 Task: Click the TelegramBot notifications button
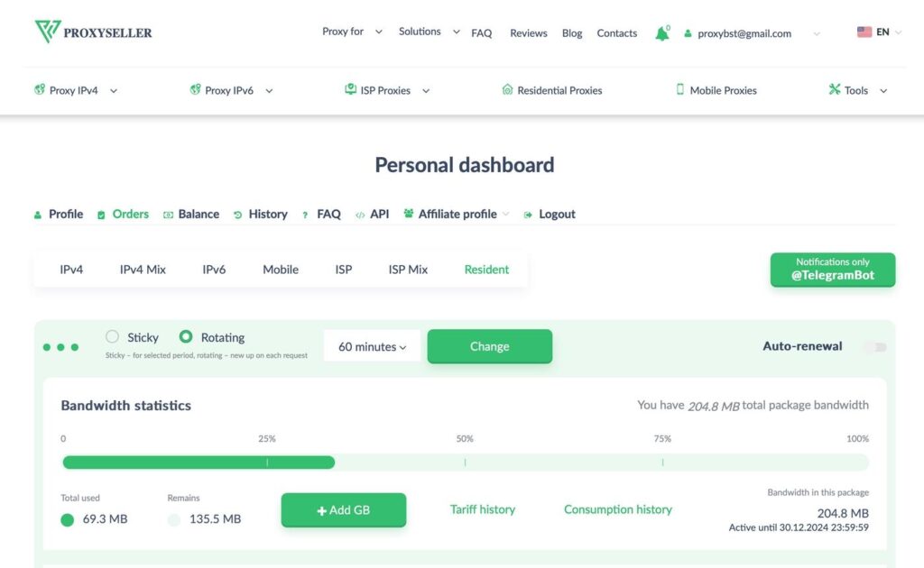pyautogui.click(x=832, y=269)
